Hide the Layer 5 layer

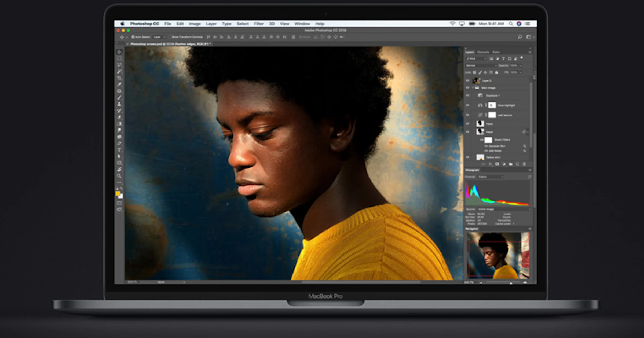(x=468, y=81)
